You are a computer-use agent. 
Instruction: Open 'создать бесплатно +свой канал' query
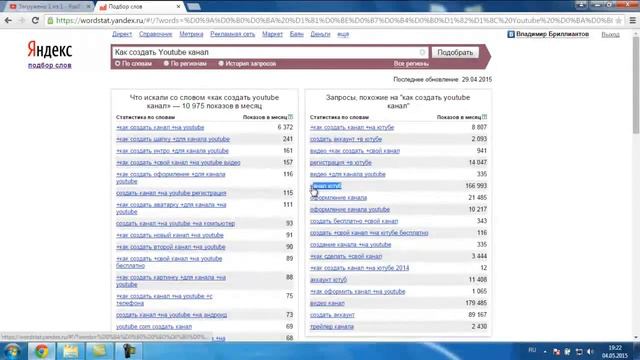click(354, 221)
